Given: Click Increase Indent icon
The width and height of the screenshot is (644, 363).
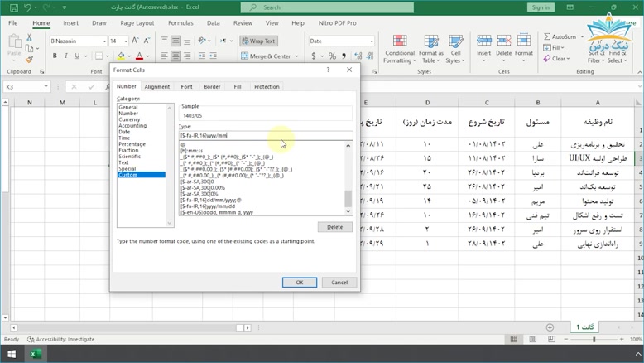Looking at the screenshot, I should 213,56.
